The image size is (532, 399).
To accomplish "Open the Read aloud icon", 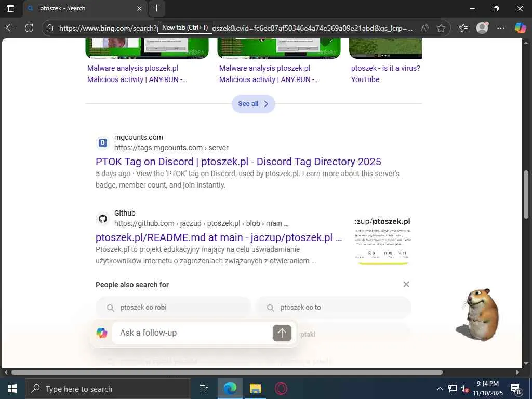I will coord(424,28).
